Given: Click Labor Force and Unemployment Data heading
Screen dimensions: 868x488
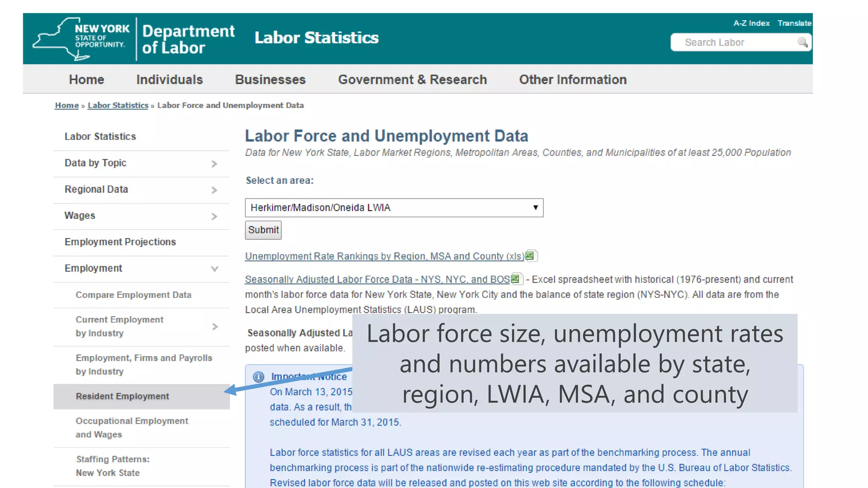Looking at the screenshot, I should pos(387,136).
